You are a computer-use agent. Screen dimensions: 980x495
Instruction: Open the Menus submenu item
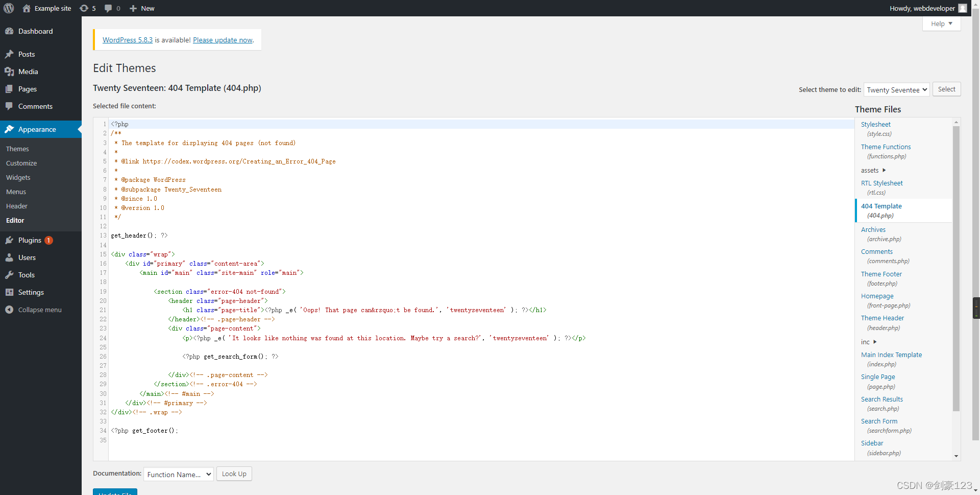tap(16, 192)
